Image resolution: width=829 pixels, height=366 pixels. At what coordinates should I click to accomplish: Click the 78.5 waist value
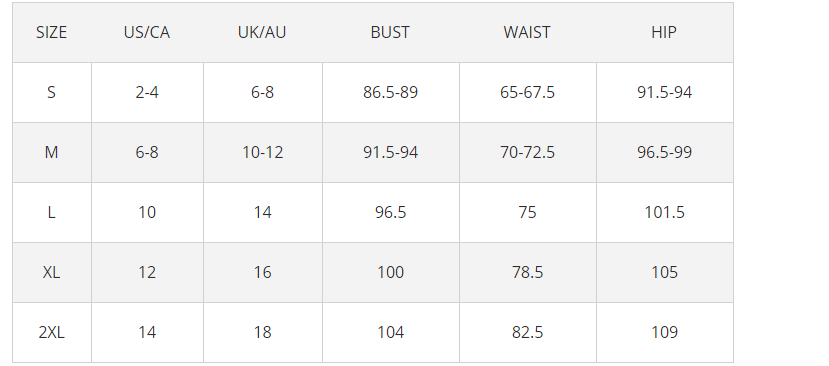tap(528, 272)
